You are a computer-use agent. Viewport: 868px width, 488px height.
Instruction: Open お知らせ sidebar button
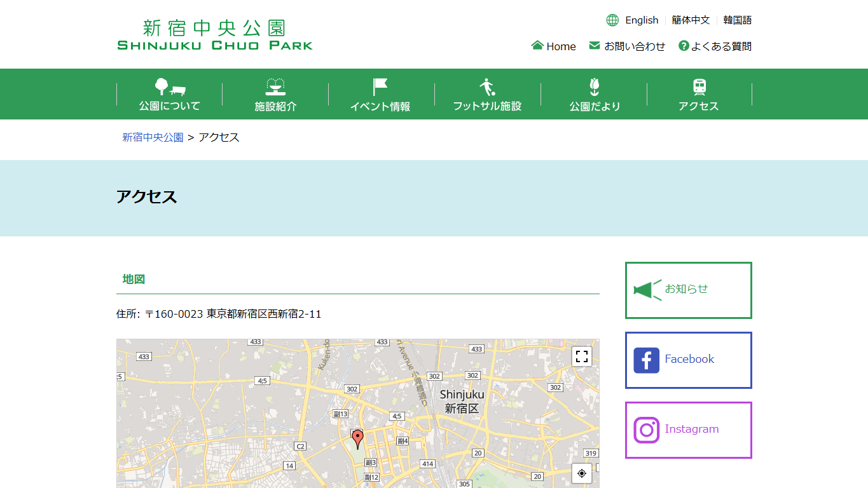(689, 290)
